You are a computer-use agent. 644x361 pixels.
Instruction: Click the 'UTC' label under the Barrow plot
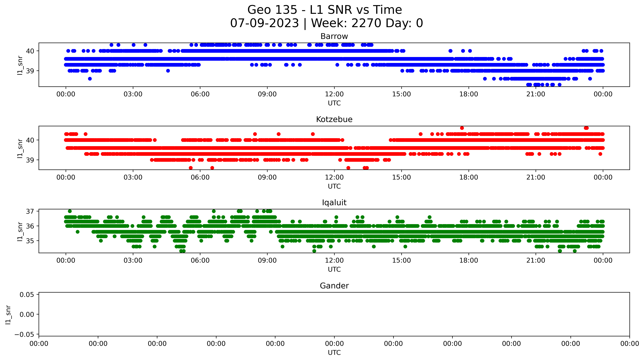click(334, 103)
